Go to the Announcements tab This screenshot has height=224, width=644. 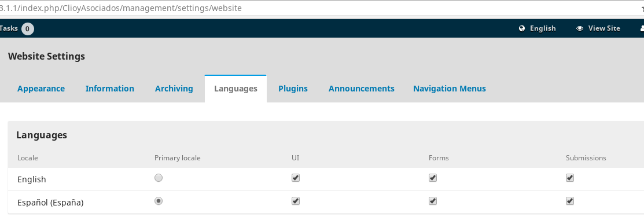click(362, 89)
